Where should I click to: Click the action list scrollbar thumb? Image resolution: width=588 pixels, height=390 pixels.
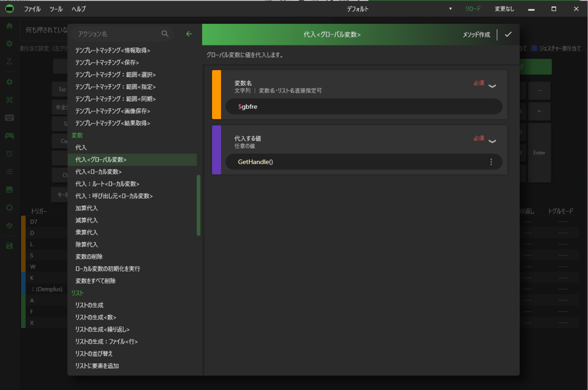198,205
